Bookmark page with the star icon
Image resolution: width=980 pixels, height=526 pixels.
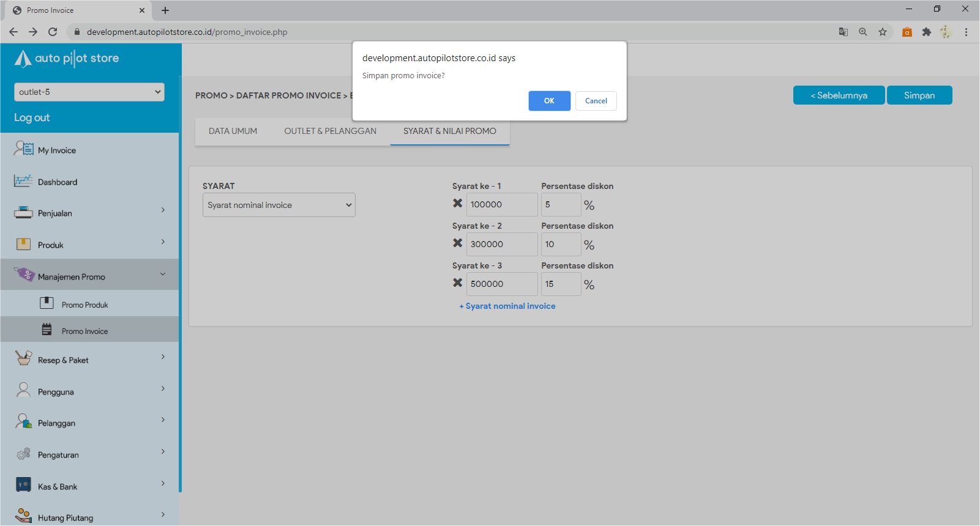coord(882,32)
